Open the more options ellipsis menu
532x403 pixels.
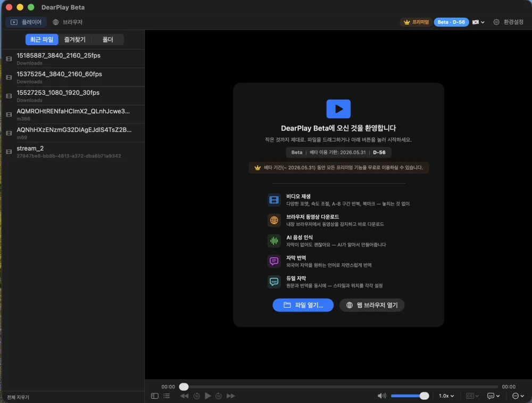518,396
